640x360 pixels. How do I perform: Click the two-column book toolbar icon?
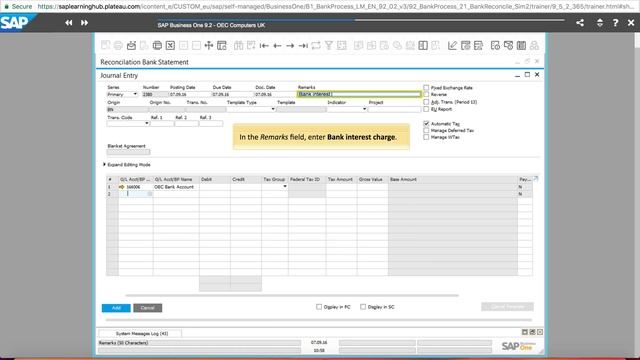[423, 45]
